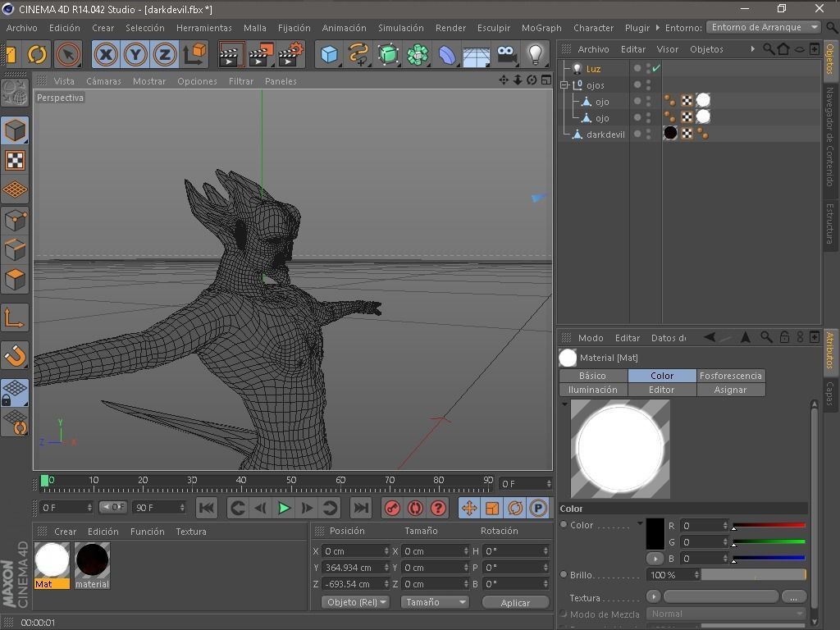Open the Asignar tab
The image size is (840, 630).
[731, 390]
